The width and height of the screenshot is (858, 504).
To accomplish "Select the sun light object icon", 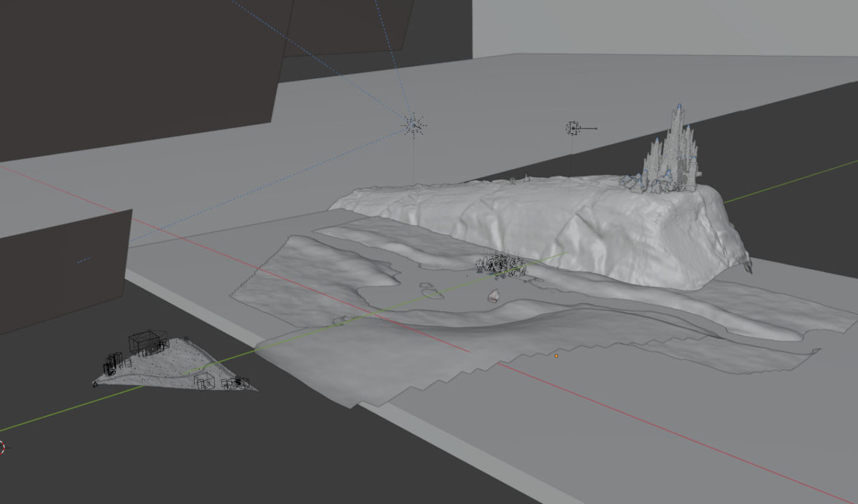I will pyautogui.click(x=414, y=125).
